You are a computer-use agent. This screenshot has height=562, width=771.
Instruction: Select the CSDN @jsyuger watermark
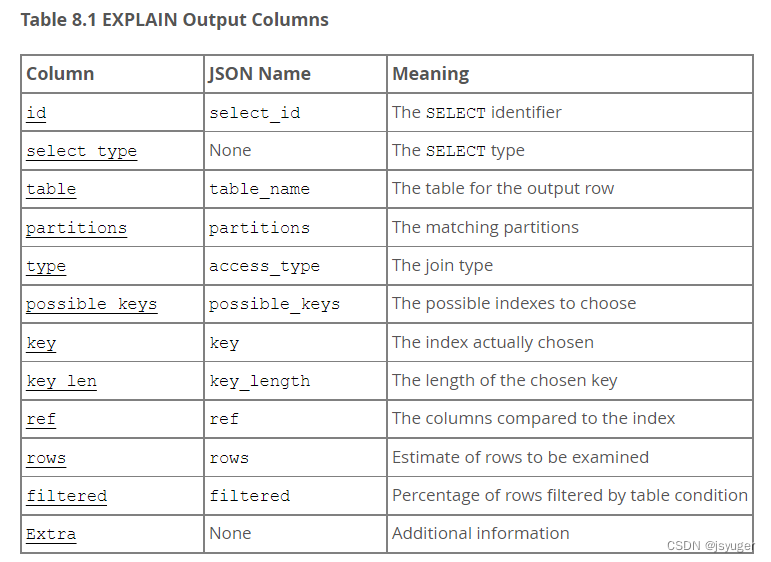(710, 545)
